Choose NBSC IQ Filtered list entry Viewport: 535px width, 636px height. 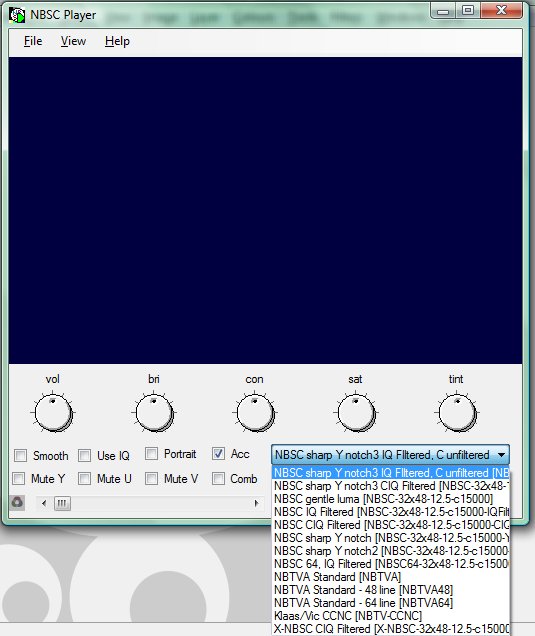(391, 512)
